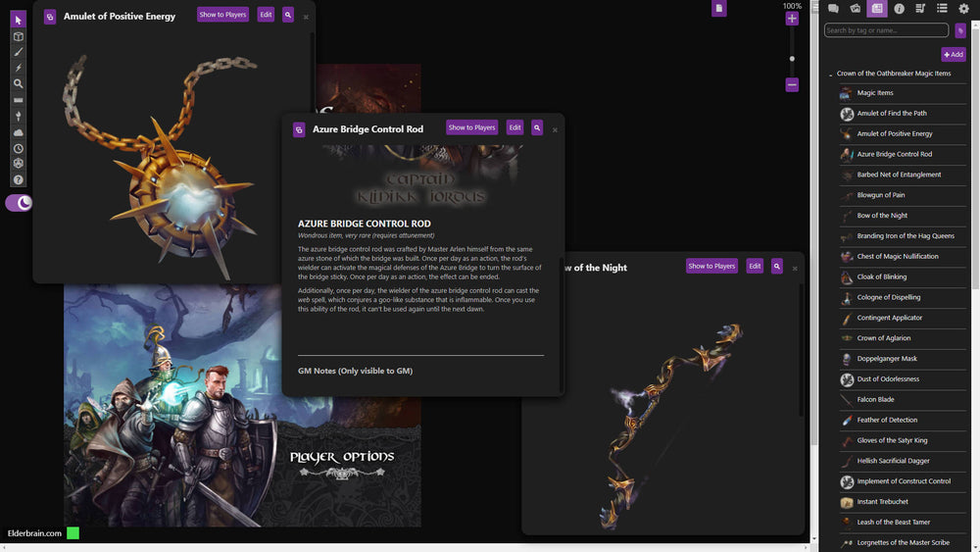Open the Fog of War cloud tool

(18, 132)
